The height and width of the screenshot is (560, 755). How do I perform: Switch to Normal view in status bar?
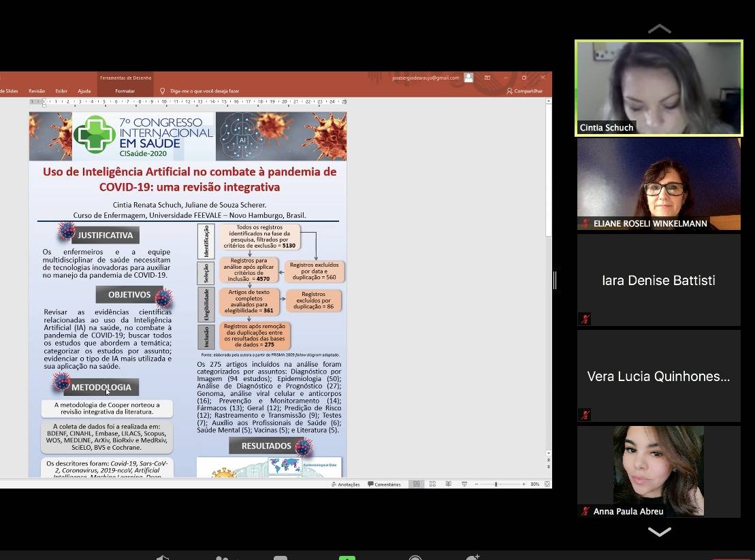[x=416, y=484]
